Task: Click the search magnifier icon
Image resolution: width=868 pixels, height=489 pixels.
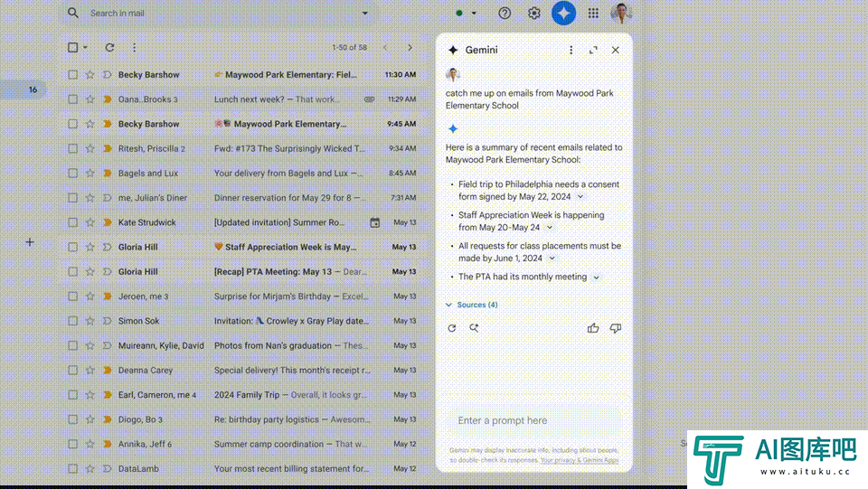Action: (73, 13)
